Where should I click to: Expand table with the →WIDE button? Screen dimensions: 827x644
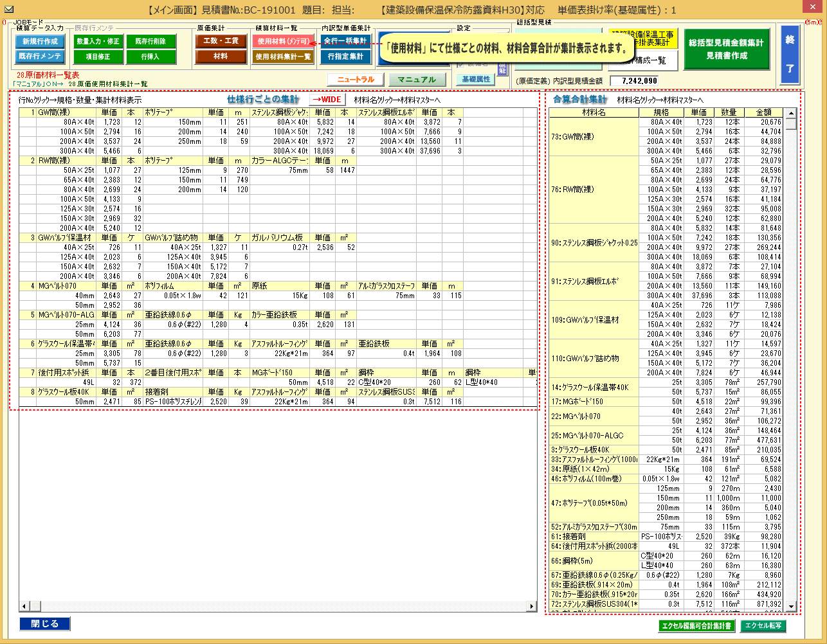tap(327, 100)
